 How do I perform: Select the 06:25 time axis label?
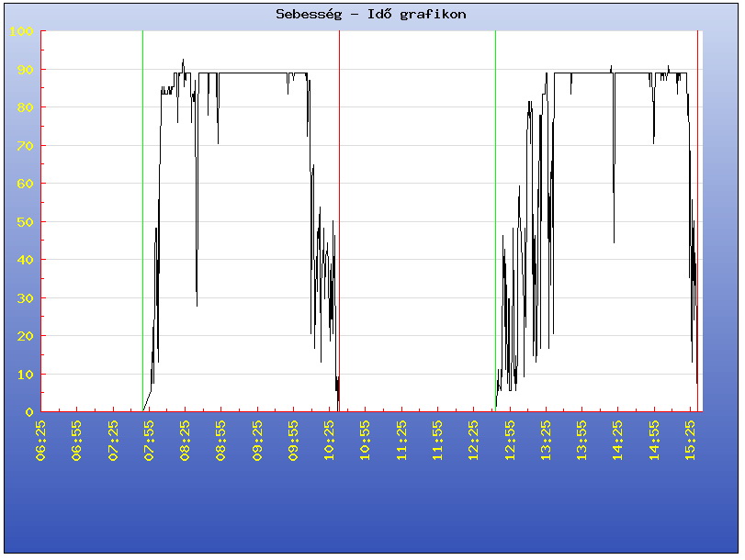pos(40,441)
